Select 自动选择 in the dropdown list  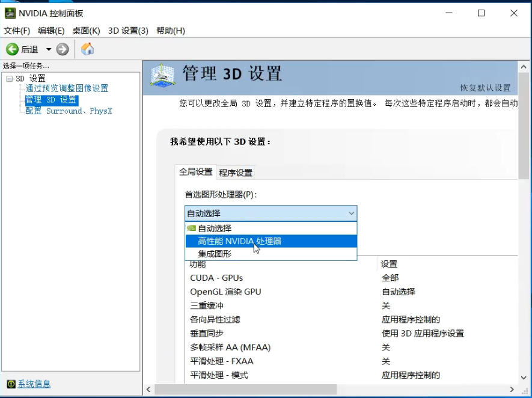[271, 228]
